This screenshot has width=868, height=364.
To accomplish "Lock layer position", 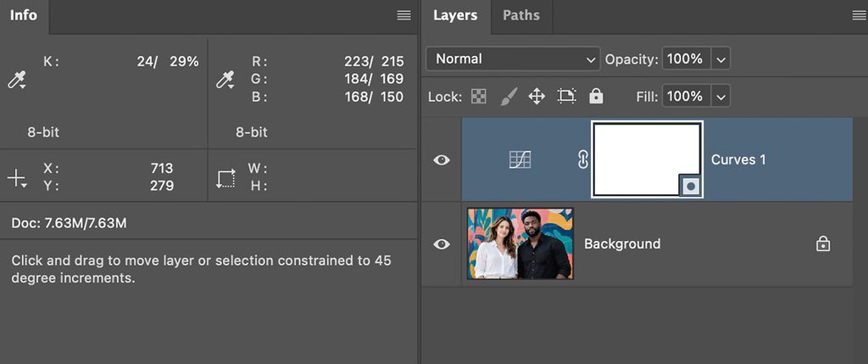I will (537, 97).
